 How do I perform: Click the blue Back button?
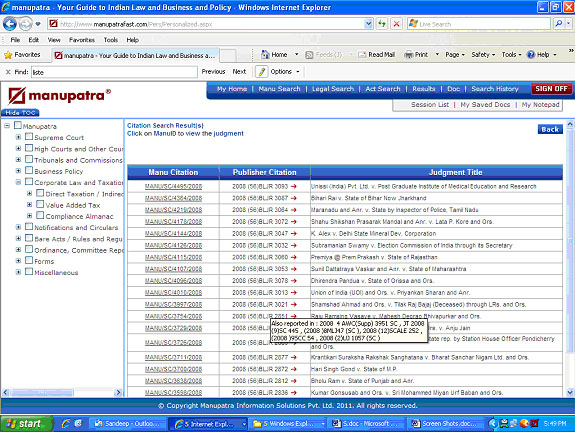coord(550,129)
